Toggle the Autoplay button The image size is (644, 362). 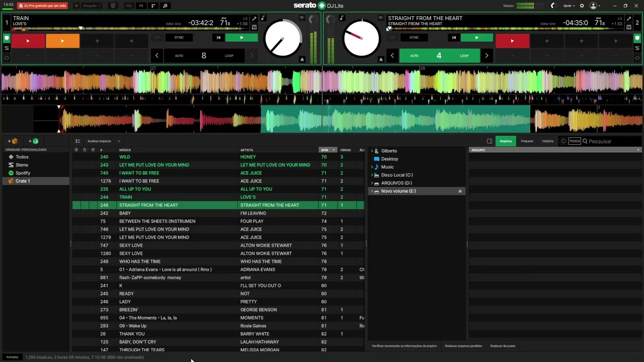click(x=12, y=357)
